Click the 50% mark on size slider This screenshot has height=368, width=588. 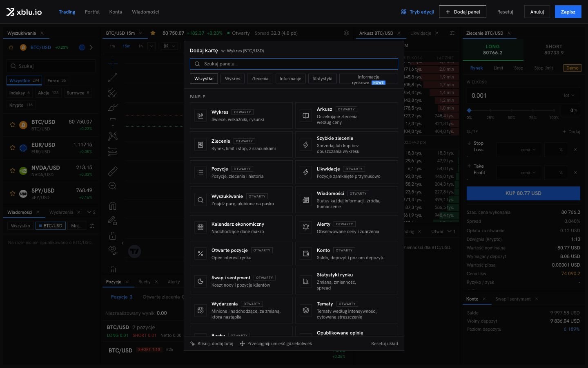(511, 117)
